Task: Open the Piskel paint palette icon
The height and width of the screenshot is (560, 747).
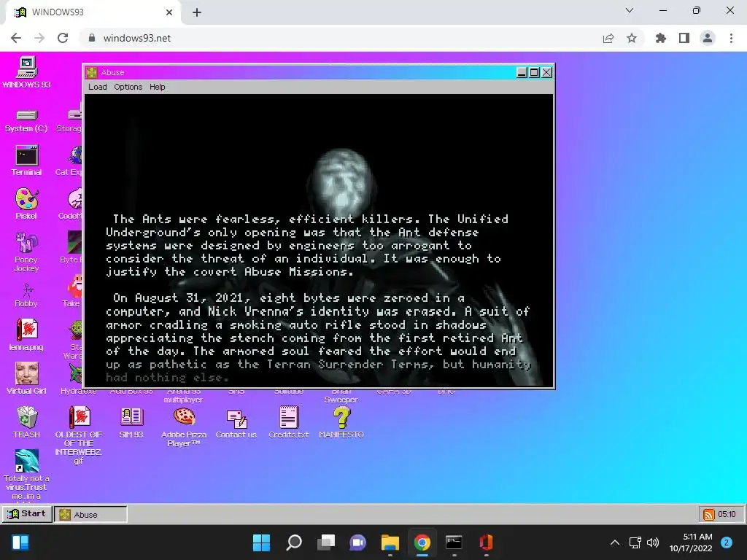Action: click(27, 203)
